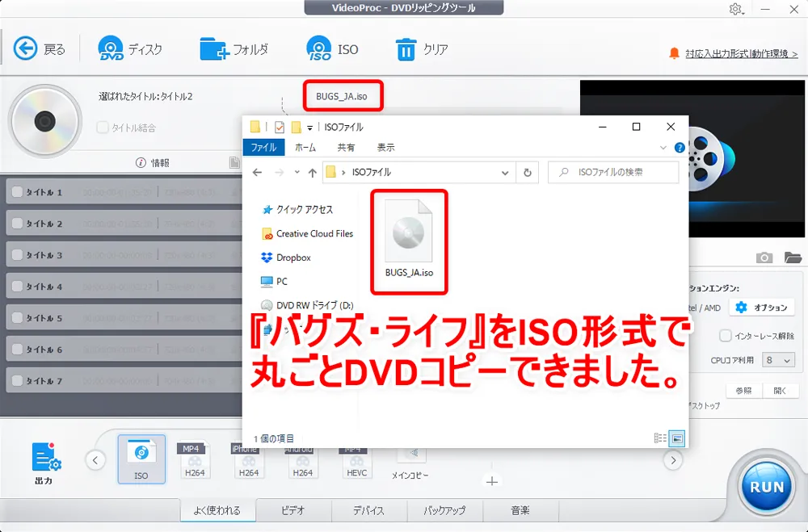The width and height of the screenshot is (808, 532).
Task: Load a disc with the ディスク icon
Action: (x=110, y=49)
